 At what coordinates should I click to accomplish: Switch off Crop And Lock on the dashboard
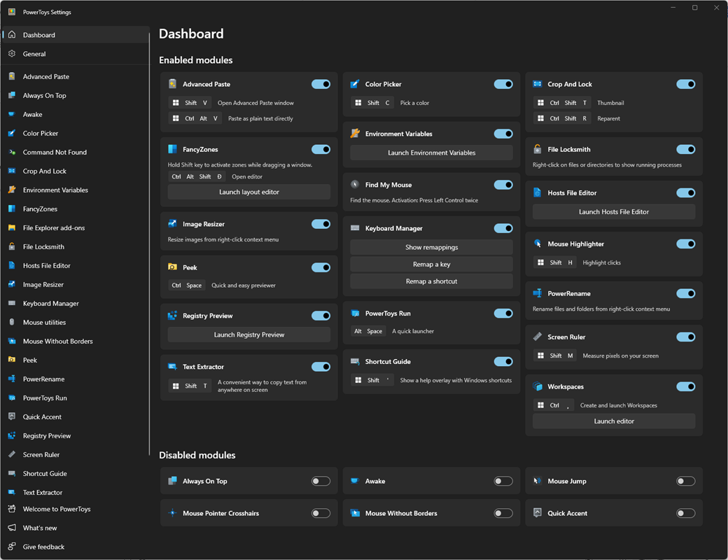coord(686,84)
